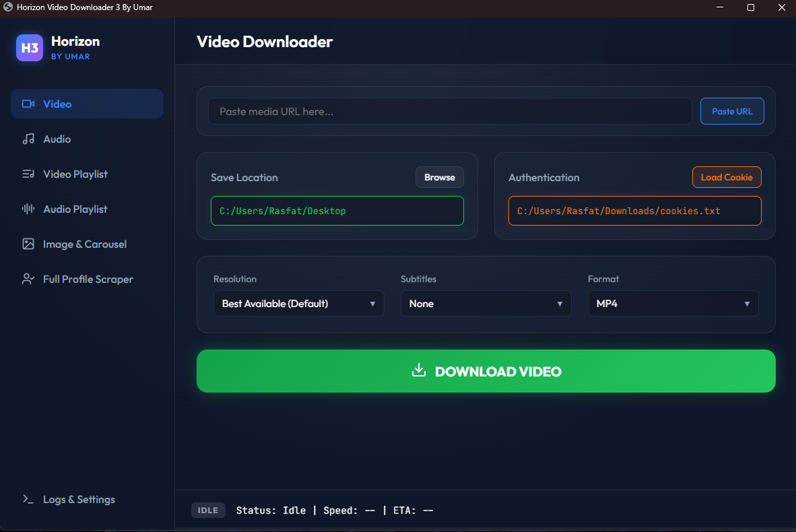Focus the Paste media URL input field
Screen dimensions: 796x532
(x=449, y=111)
